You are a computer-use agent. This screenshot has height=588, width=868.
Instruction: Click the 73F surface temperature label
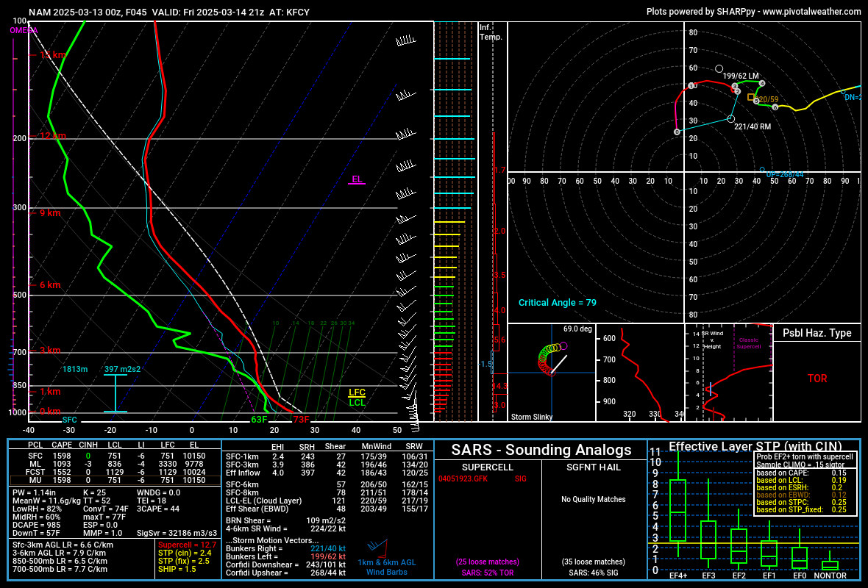click(x=301, y=420)
